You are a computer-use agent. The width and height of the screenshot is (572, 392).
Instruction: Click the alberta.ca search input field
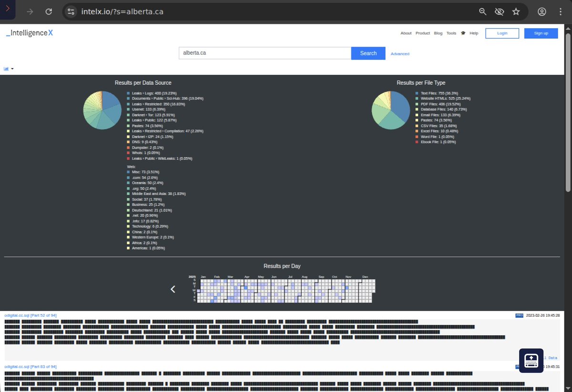pyautogui.click(x=265, y=53)
